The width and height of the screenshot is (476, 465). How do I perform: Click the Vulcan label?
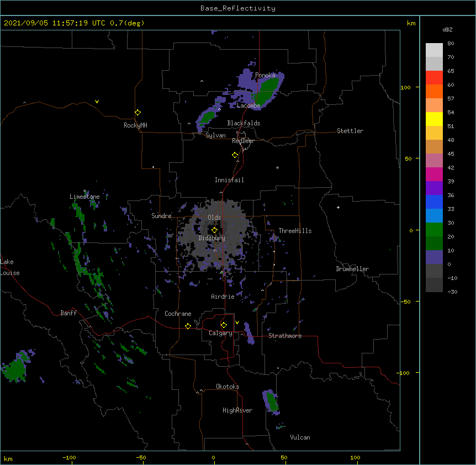[300, 437]
